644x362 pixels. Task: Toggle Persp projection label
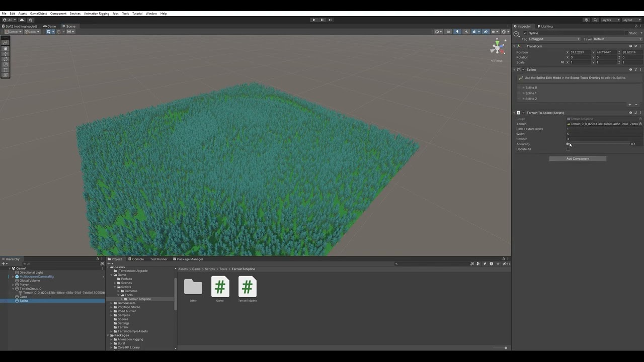(497, 61)
